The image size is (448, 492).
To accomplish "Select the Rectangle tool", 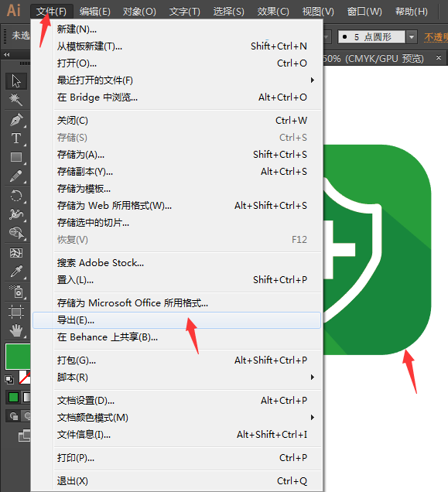I will coord(16,157).
